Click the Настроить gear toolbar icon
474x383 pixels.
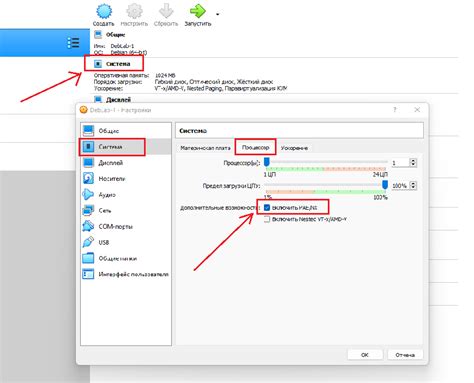[x=134, y=11]
